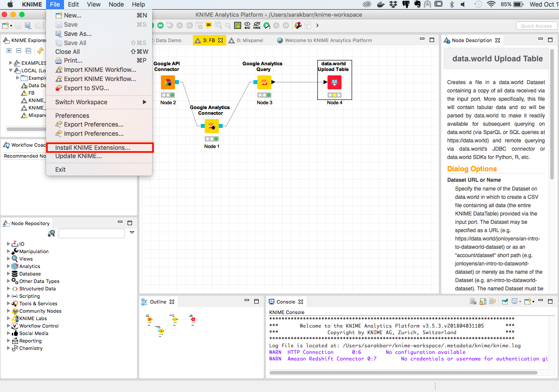Open Node Repository view menu triangle
Image resolution: width=559 pixels, height=392 pixels.
(x=132, y=232)
